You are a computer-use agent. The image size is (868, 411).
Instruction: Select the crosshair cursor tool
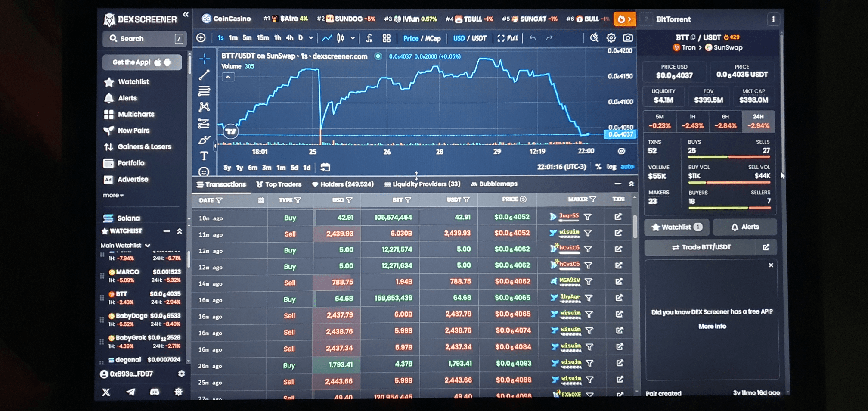[x=205, y=58]
